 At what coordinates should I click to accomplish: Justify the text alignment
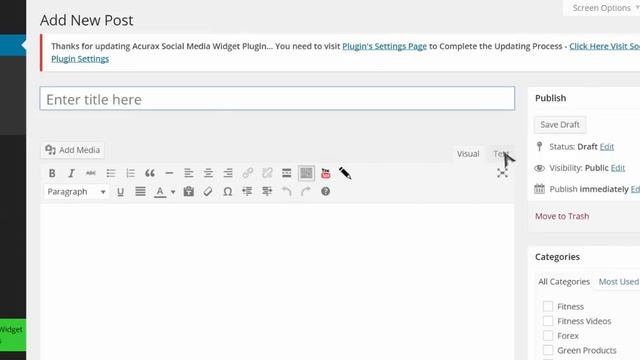click(x=140, y=191)
